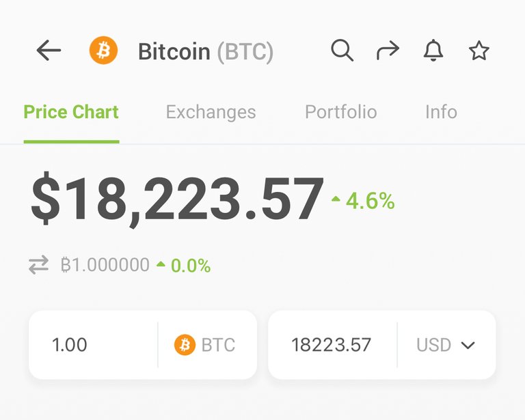Tap the BTC label in converter
This screenshot has width=525, height=420.
pyautogui.click(x=218, y=345)
